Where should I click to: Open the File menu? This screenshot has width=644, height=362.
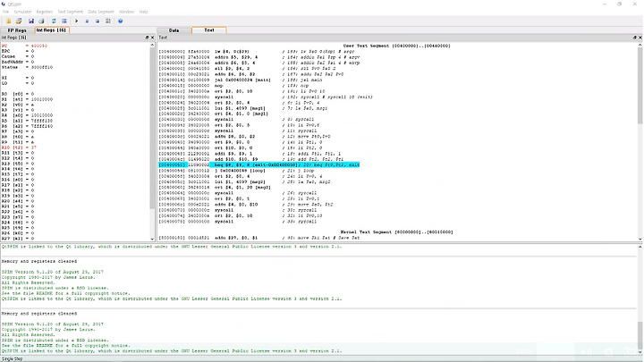(5, 12)
